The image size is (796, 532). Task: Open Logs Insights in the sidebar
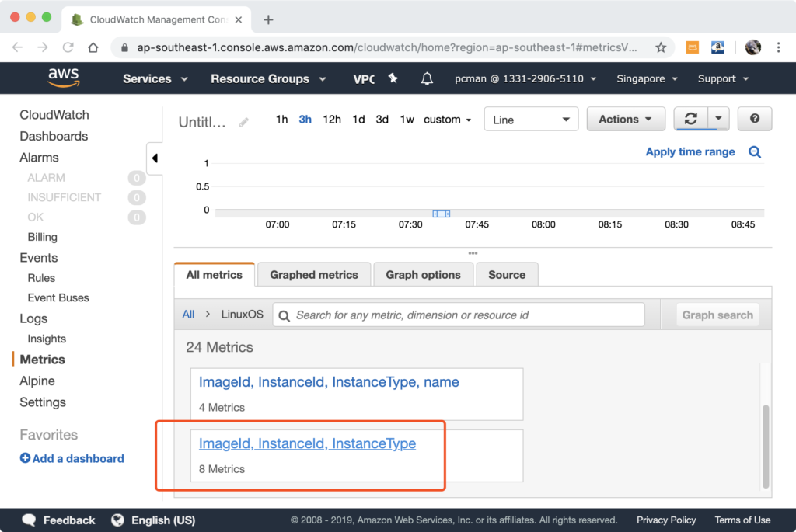(x=47, y=339)
